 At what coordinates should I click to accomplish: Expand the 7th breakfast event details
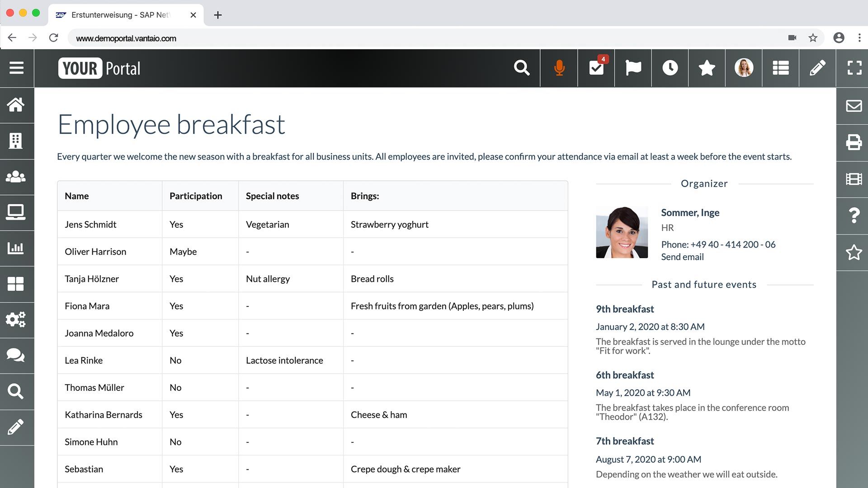(625, 441)
